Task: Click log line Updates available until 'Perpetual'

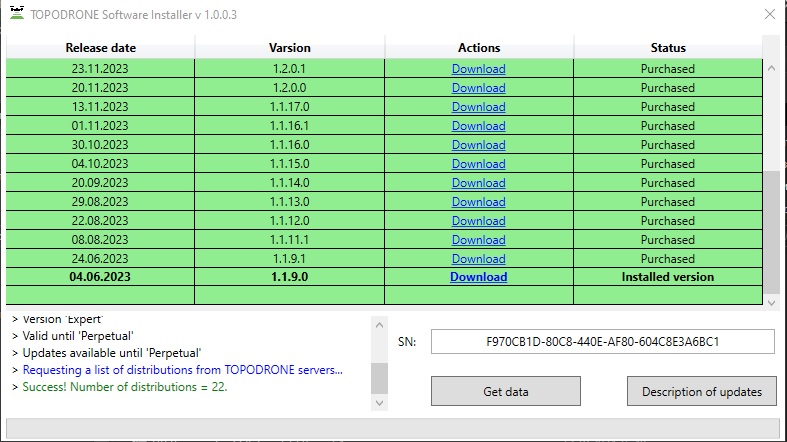Action: coord(112,353)
